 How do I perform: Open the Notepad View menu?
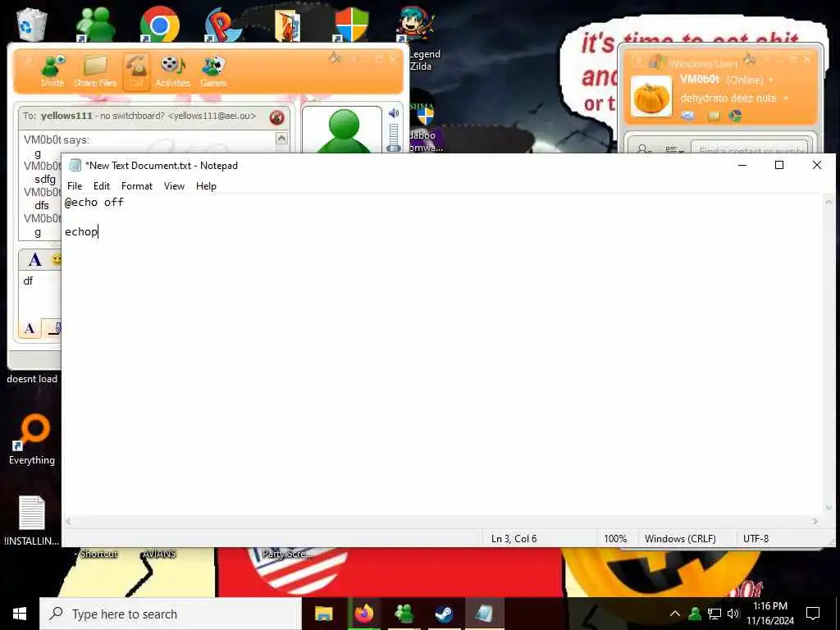pyautogui.click(x=174, y=186)
